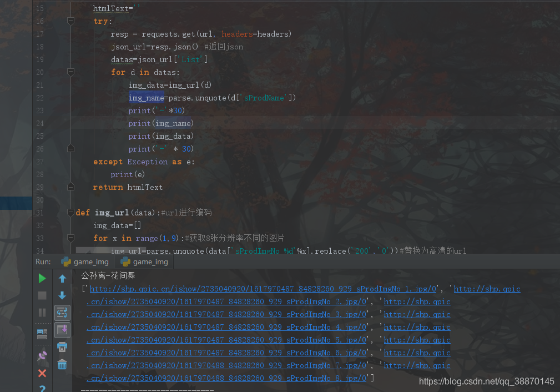Open the sProdImgNo_5.jpg URL link
This screenshot has width=560, height=392.
click(226, 340)
